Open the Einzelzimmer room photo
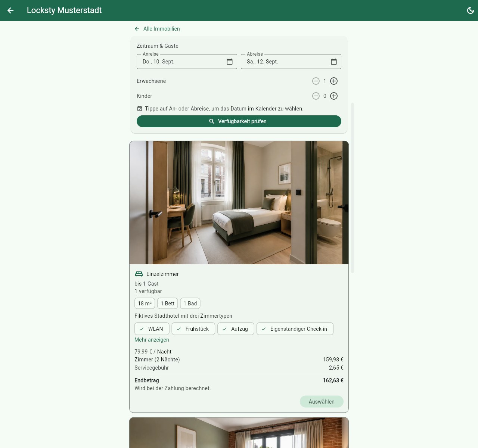Image resolution: width=478 pixels, height=448 pixels. point(239,203)
